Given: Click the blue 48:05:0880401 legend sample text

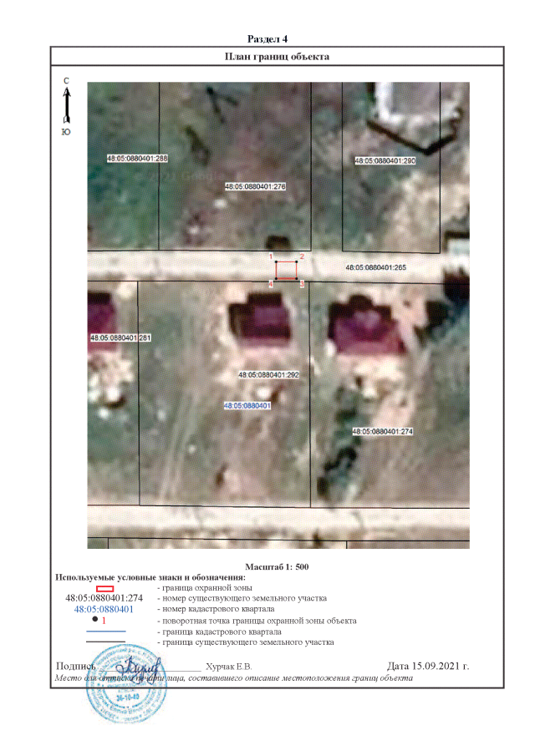Looking at the screenshot, I should (x=104, y=610).
